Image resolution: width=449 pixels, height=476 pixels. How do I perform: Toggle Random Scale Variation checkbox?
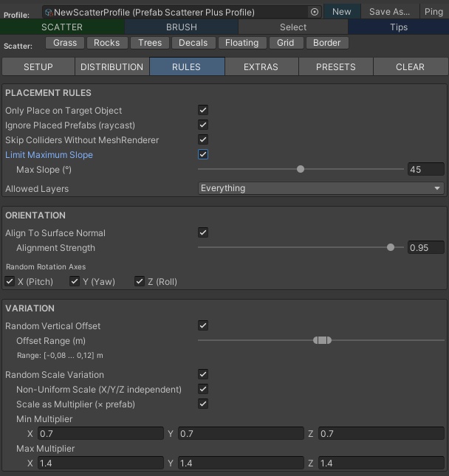pos(203,374)
